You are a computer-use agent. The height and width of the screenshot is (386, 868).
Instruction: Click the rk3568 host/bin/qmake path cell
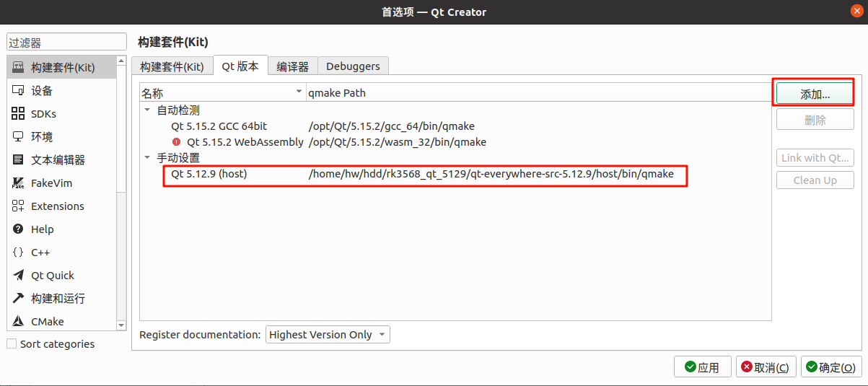point(491,174)
